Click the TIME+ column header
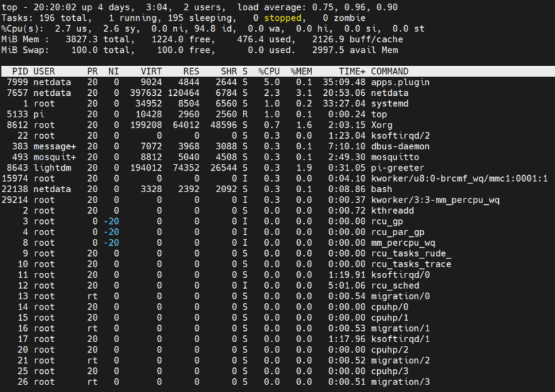 click(x=352, y=71)
